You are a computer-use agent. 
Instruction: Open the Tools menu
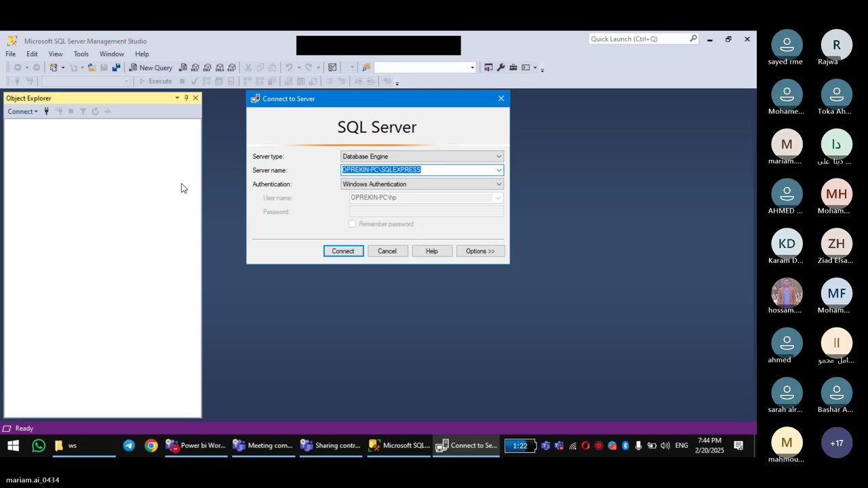(81, 54)
